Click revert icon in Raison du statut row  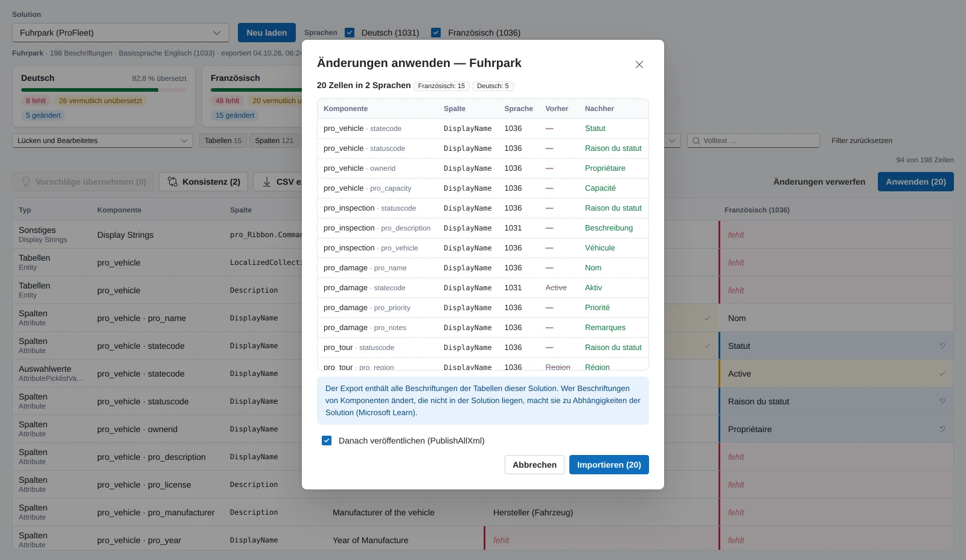(x=942, y=401)
